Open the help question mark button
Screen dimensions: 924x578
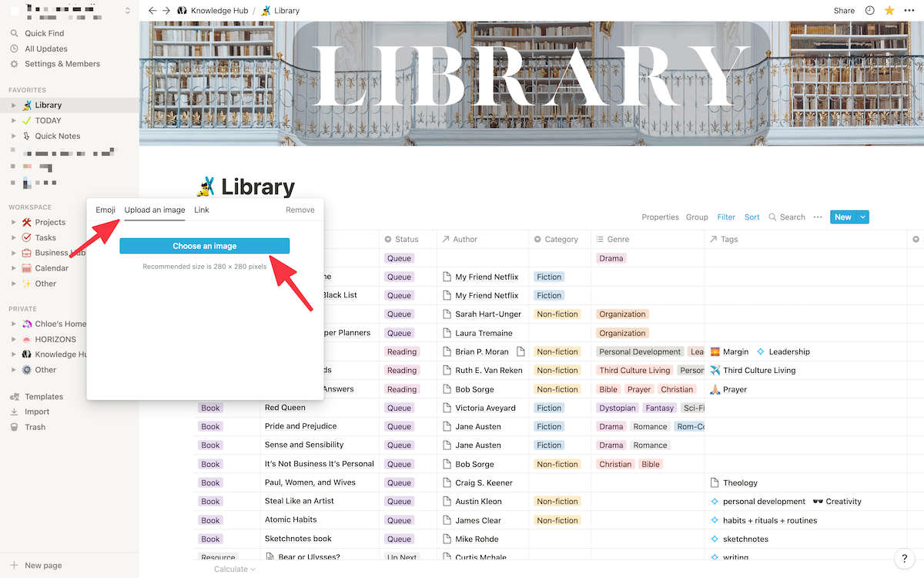(x=904, y=559)
